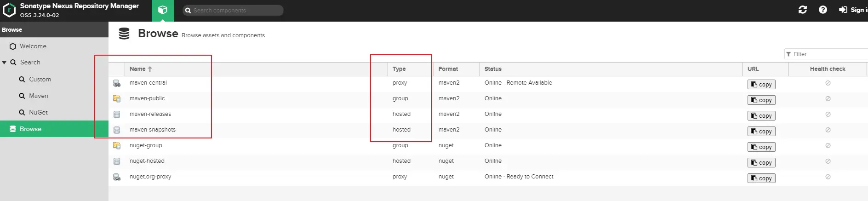The width and height of the screenshot is (868, 201).
Task: Click health check icon for nuget.org-proxy
Action: (x=828, y=177)
